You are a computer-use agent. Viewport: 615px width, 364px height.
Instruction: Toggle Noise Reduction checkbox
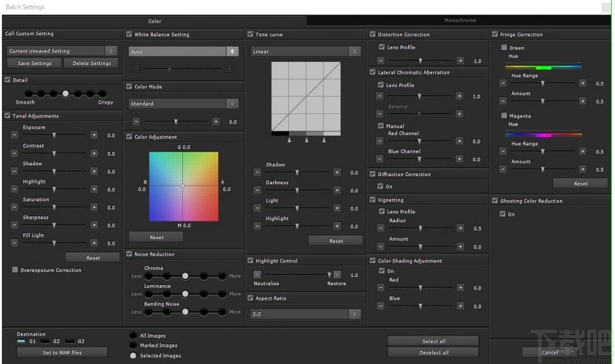(x=129, y=254)
